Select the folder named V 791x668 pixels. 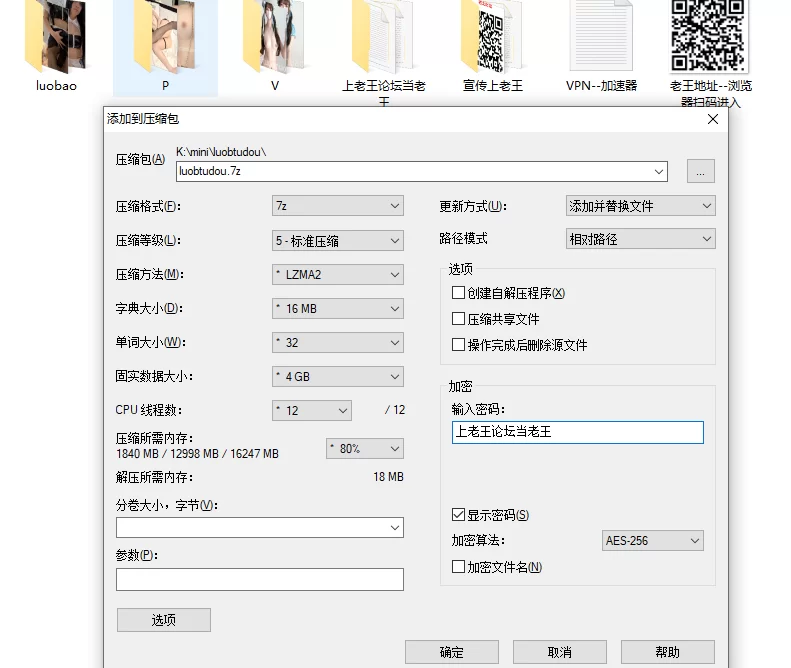point(274,36)
